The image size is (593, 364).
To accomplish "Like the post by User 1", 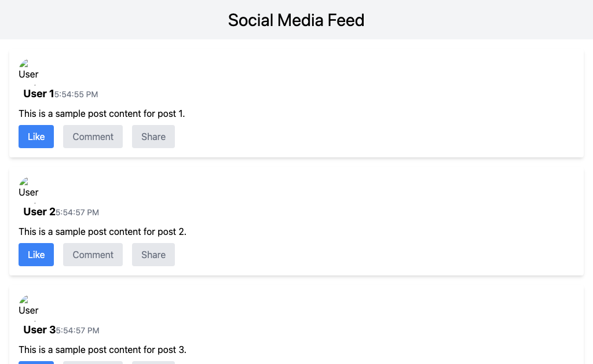I will 36,137.
